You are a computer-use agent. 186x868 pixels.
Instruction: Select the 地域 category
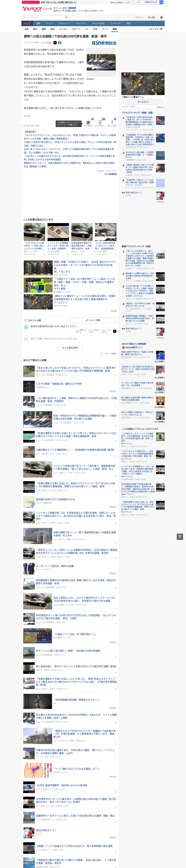[114, 29]
